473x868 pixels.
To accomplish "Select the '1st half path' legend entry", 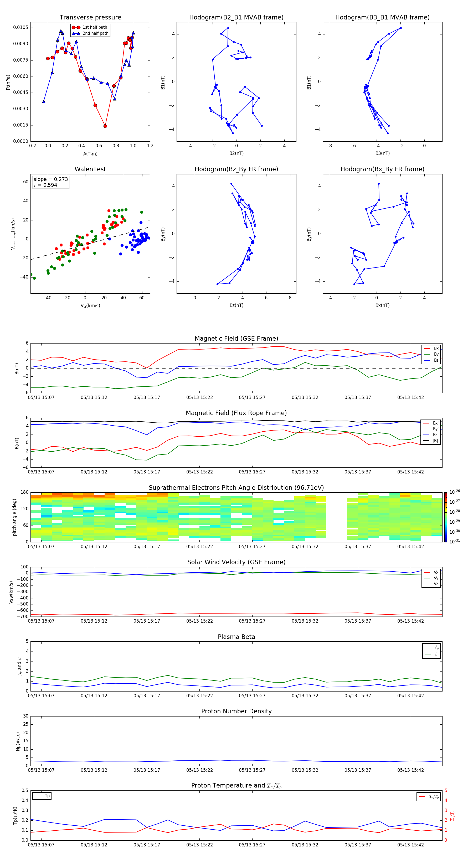I will (x=90, y=27).
